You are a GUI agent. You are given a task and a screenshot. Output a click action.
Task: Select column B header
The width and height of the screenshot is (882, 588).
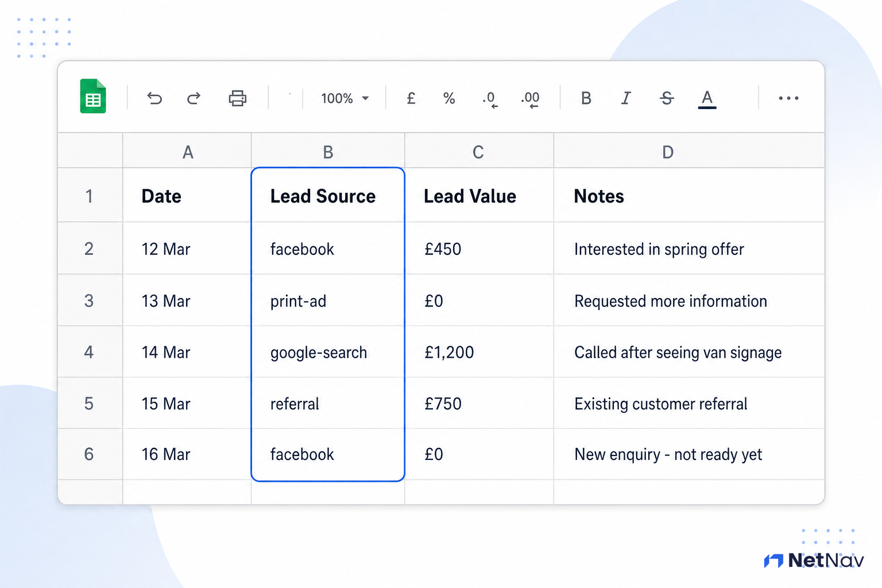coord(328,151)
